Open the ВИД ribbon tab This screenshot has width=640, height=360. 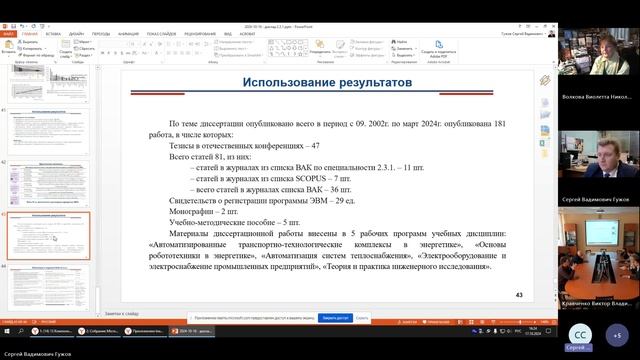(x=228, y=34)
